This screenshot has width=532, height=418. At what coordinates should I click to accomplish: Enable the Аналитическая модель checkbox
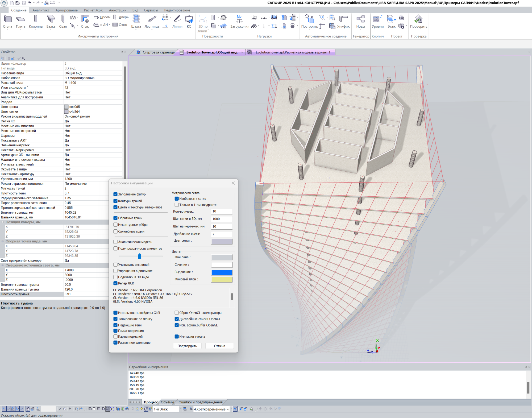(115, 242)
